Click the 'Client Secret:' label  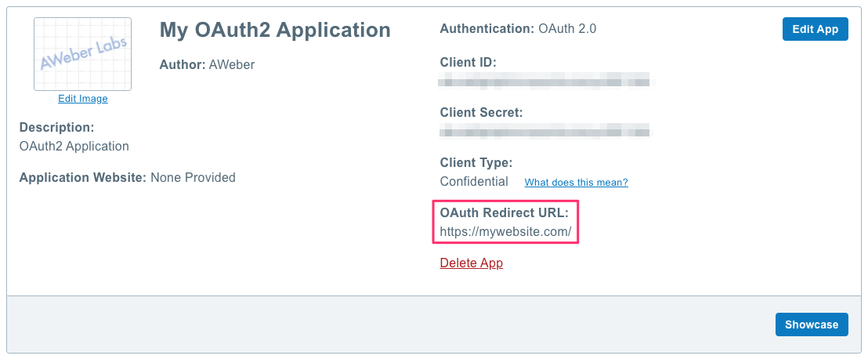[482, 112]
